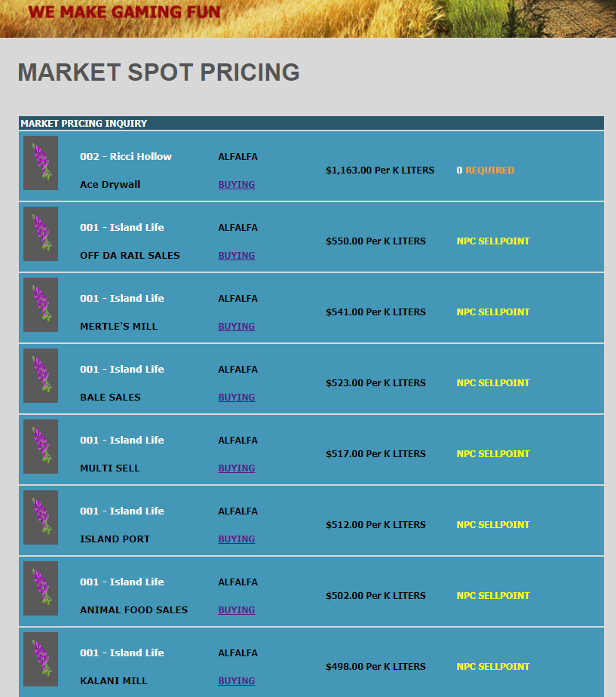The width and height of the screenshot is (616, 697).
Task: Click NPC SELLPOINT label for OFF DA RAIL SALES
Action: pos(493,241)
